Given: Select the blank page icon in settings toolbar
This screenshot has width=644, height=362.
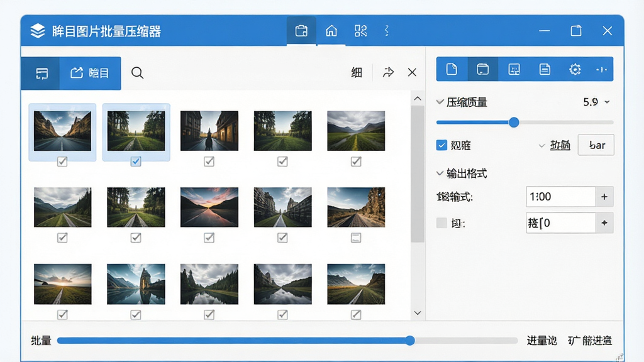Looking at the screenshot, I should (x=452, y=69).
